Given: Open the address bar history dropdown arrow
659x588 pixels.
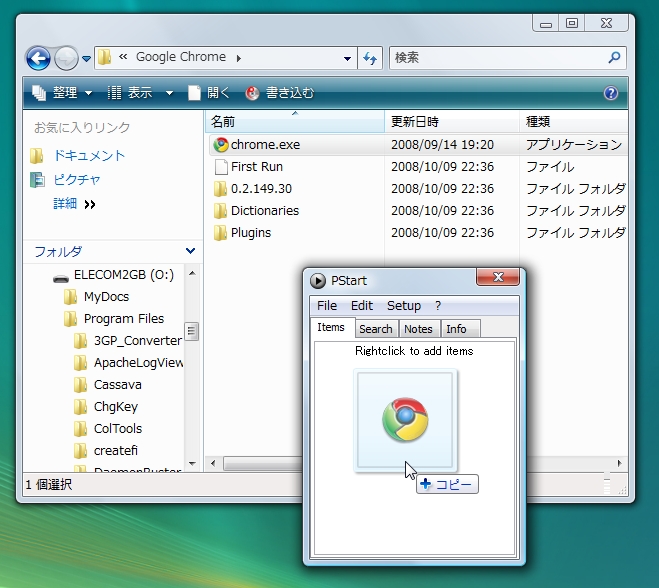Looking at the screenshot, I should (x=347, y=58).
